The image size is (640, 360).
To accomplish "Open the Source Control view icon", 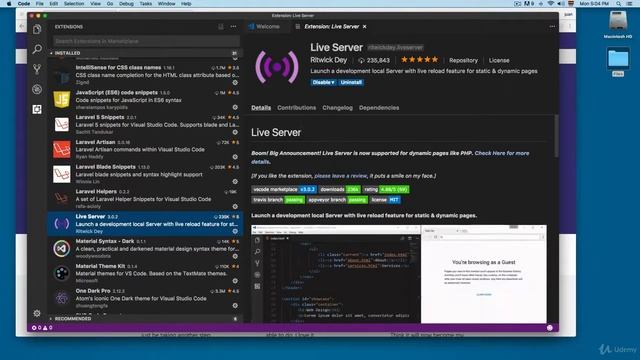I will pos(37,69).
